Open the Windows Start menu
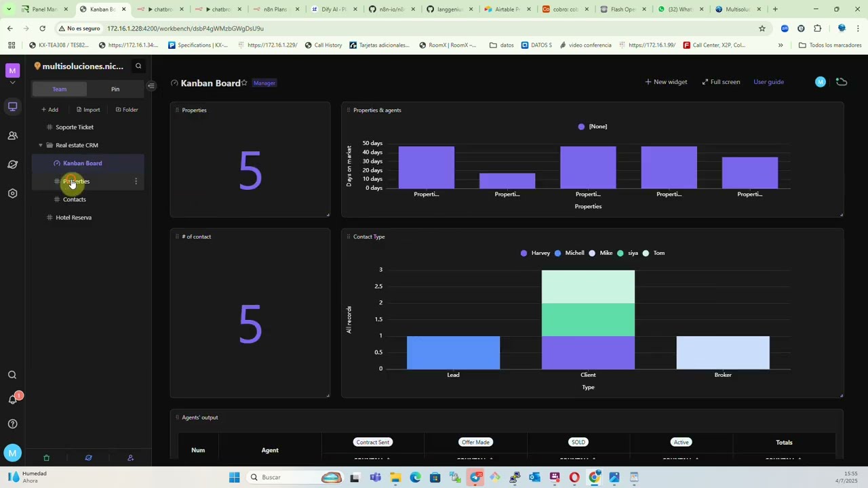 point(235,477)
